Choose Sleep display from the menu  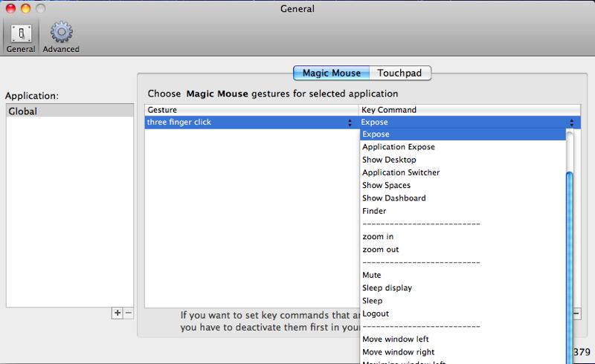tap(463, 288)
